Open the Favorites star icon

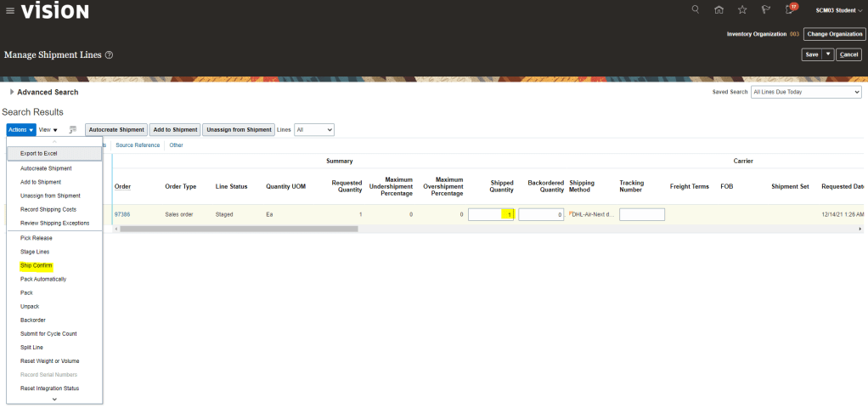742,10
